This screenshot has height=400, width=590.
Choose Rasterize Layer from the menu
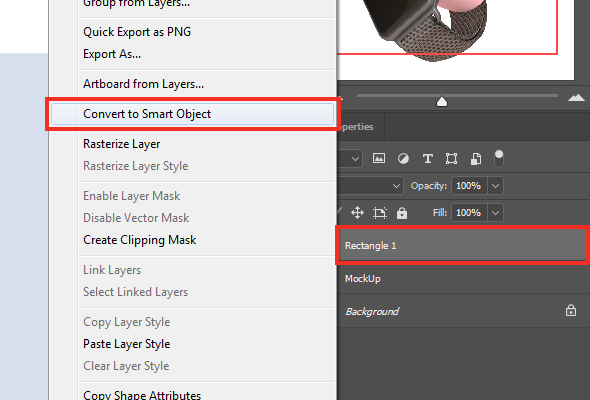(x=122, y=144)
